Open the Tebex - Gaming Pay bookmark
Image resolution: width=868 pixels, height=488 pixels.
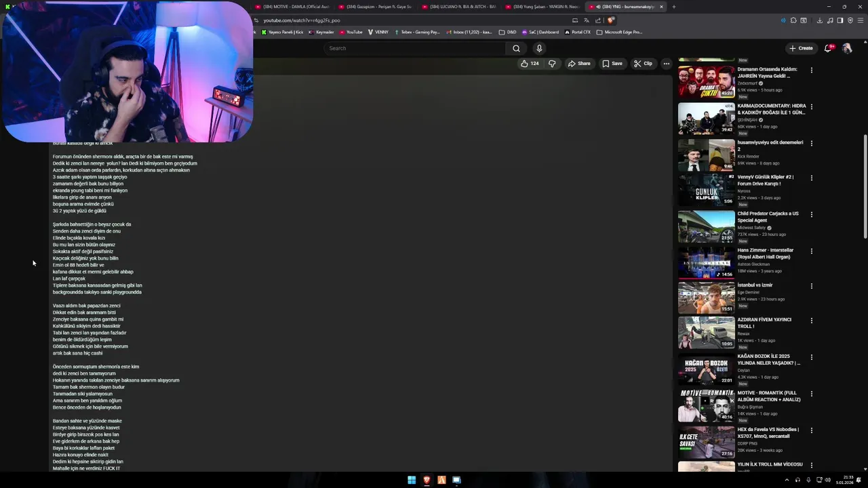(417, 32)
